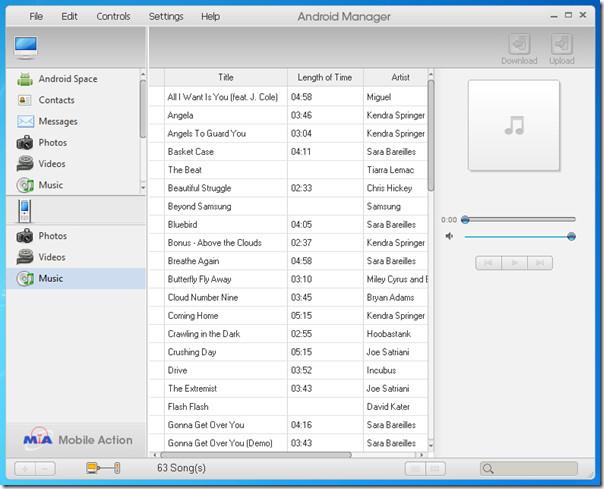
Task: Select the song "Breathe Again"
Action: pyautogui.click(x=193, y=261)
